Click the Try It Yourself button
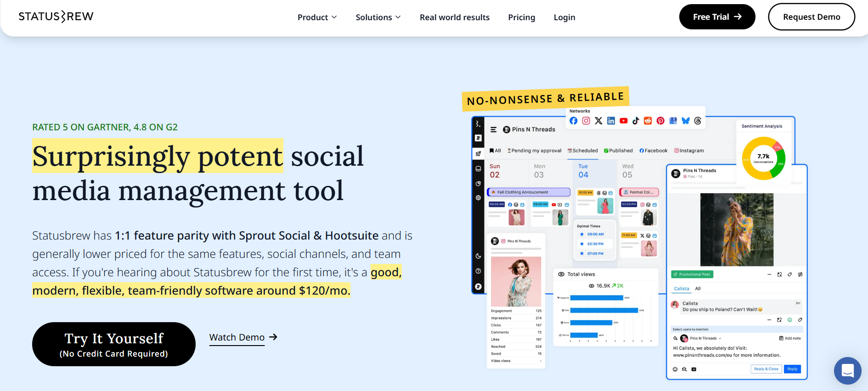 (x=114, y=344)
